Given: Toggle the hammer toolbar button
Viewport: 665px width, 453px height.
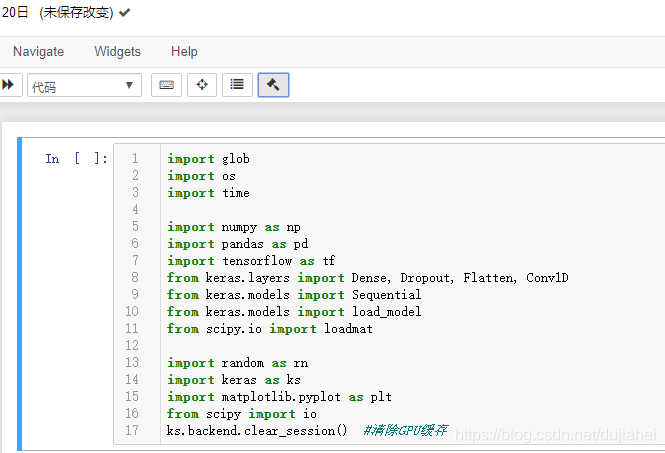Looking at the screenshot, I should point(273,85).
